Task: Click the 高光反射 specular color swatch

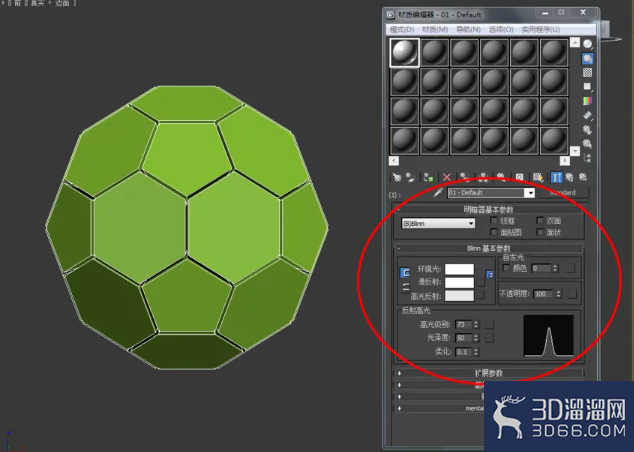Action: click(x=459, y=296)
